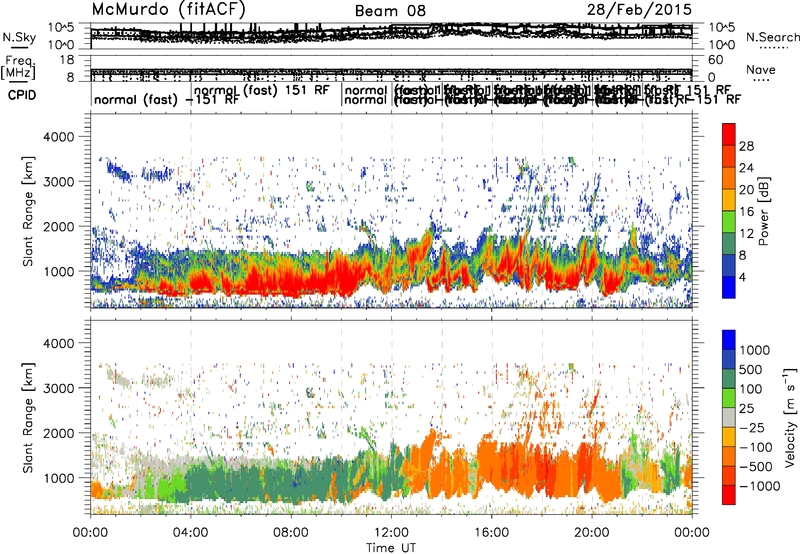This screenshot has height=554, width=800.
Task: Pick the dark green 8–12 dB power colorbar segment
Action: (x=729, y=244)
